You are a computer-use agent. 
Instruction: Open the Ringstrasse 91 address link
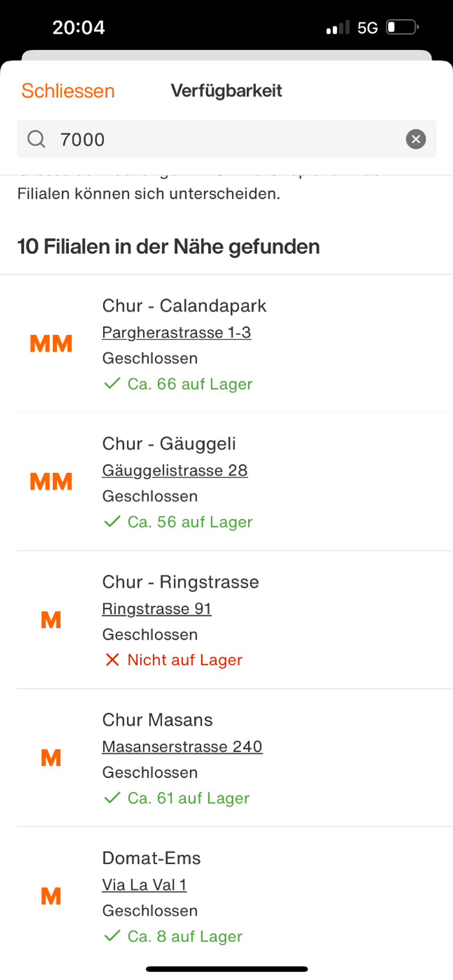157,609
